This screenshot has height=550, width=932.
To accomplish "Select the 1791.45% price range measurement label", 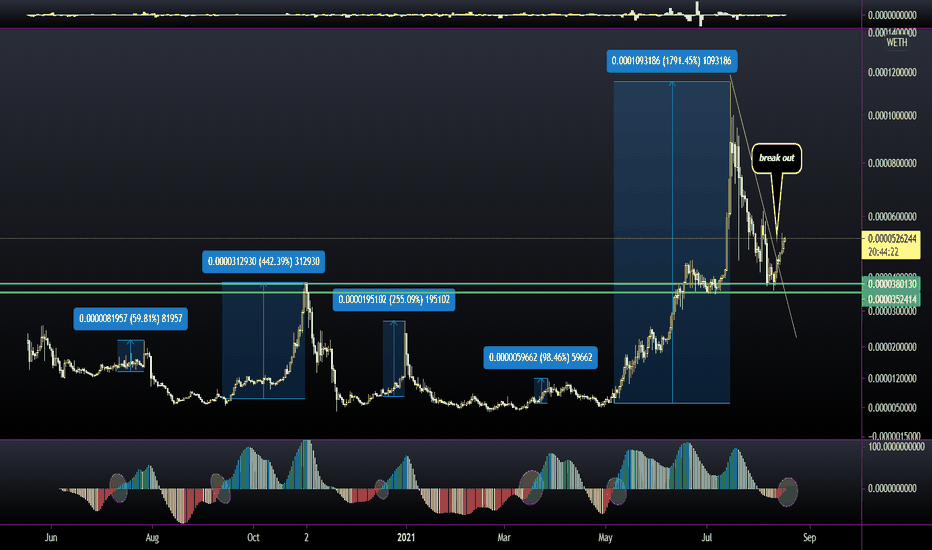I will [672, 61].
